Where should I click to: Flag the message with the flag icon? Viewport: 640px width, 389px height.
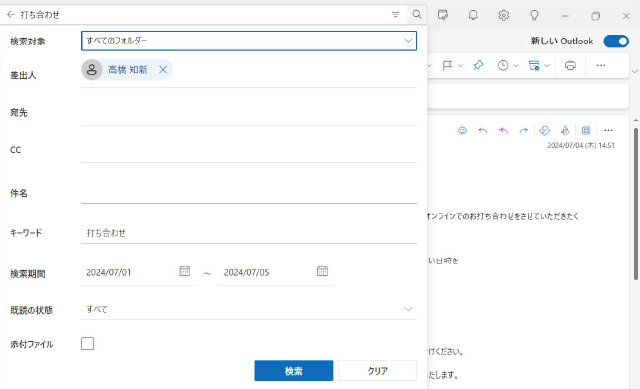(x=447, y=65)
